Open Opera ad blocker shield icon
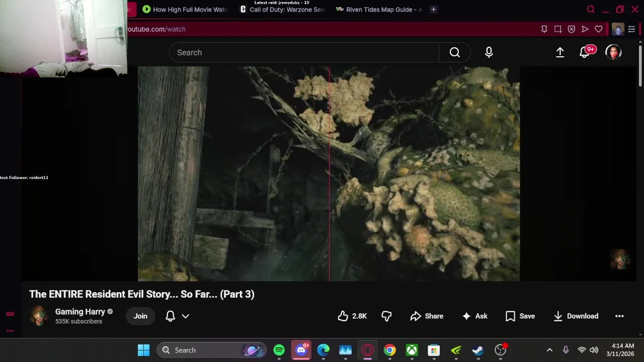The height and width of the screenshot is (362, 644). pyautogui.click(x=572, y=29)
